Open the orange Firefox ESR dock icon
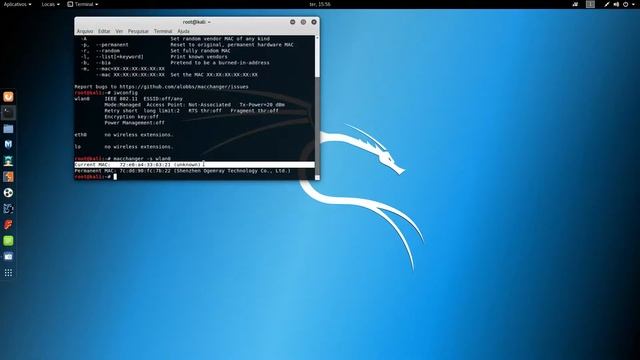Image resolution: width=640 pixels, height=360 pixels. pyautogui.click(x=8, y=97)
